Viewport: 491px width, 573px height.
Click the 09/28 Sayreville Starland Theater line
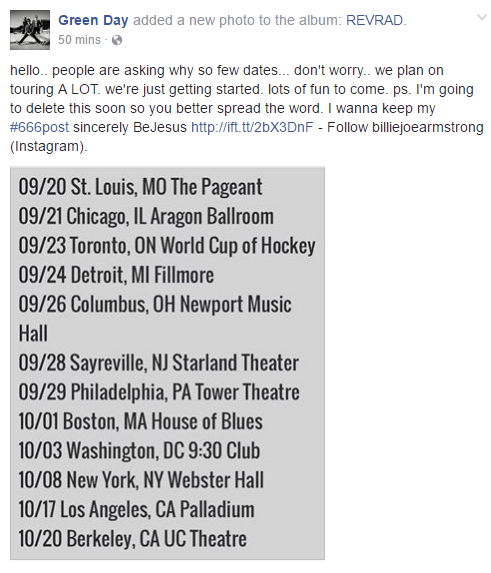[159, 363]
